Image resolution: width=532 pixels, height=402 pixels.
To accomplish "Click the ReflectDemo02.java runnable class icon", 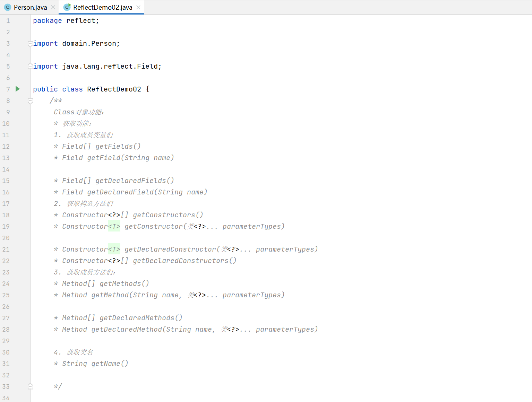I will [x=67, y=7].
